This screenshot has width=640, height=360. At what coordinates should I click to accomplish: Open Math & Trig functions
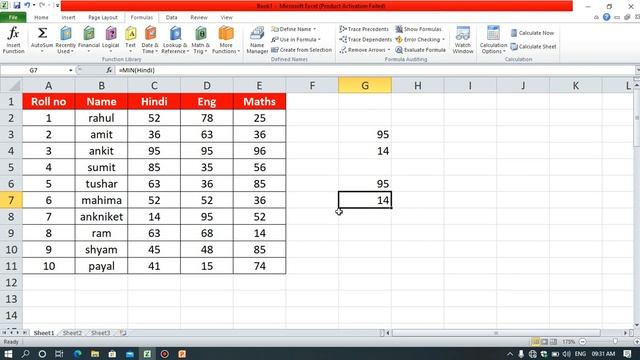click(200, 40)
